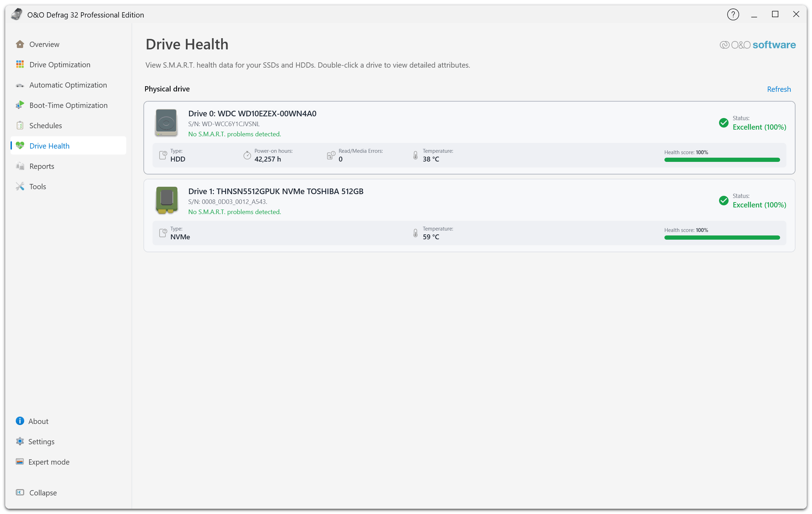
Task: Click Drive 0 Read/Media Errors icon
Action: coord(331,155)
